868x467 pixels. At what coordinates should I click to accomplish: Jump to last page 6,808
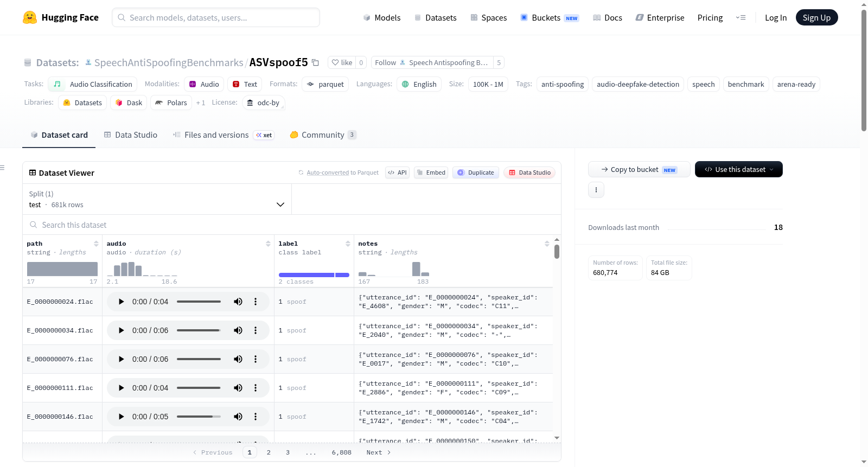pyautogui.click(x=342, y=452)
